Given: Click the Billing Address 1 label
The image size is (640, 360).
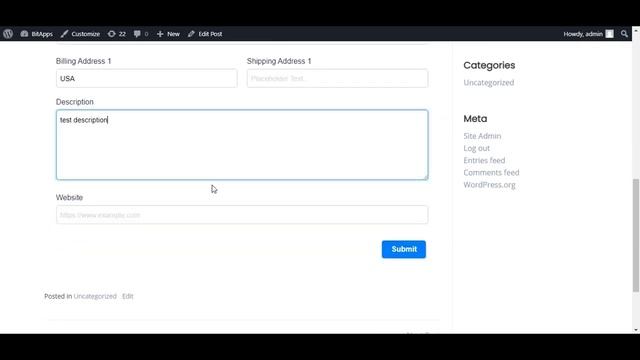Looking at the screenshot, I should pyautogui.click(x=84, y=61).
